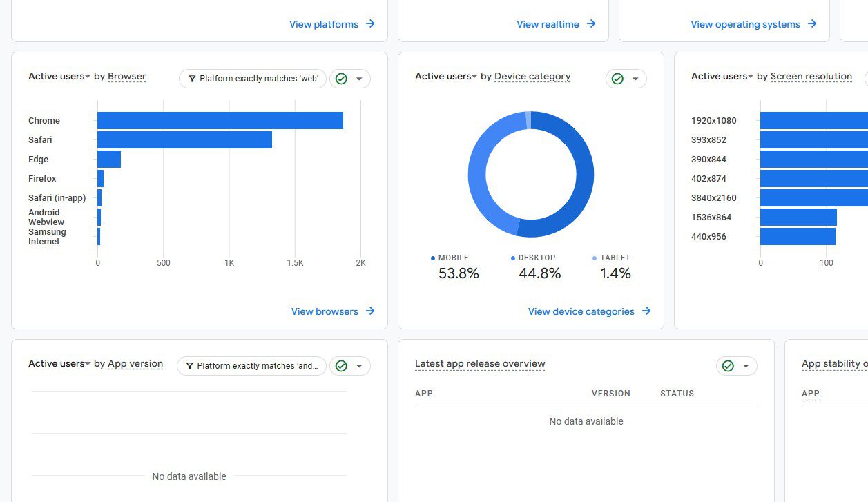Viewport: 868px width, 502px height.
Task: Select the Browser dimension label
Action: [x=126, y=77]
